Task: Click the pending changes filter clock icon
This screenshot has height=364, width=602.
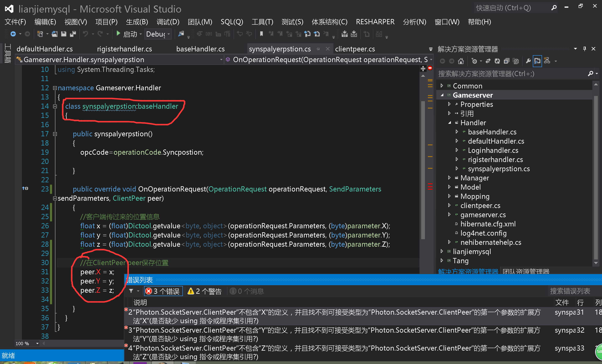Action: pyautogui.click(x=474, y=61)
